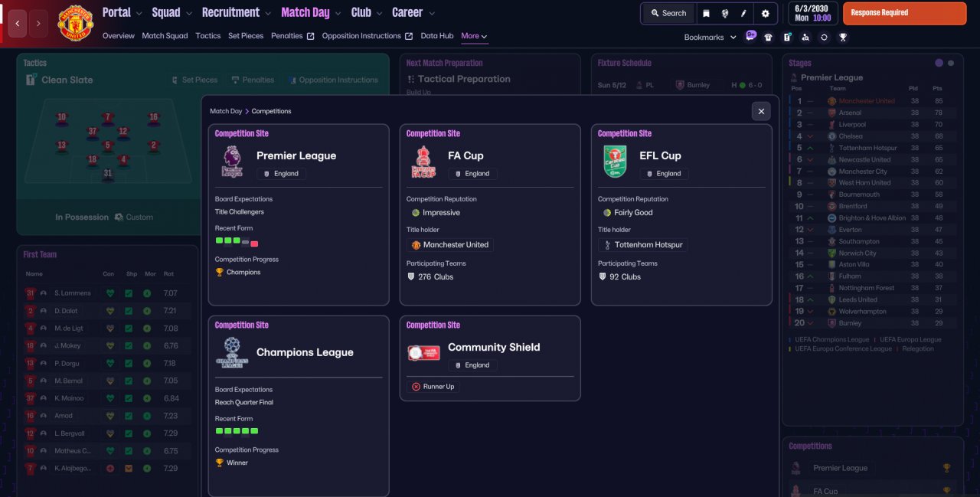Click the green check icon in S. Lammens row
This screenshot has height=497, width=980.
pyautogui.click(x=129, y=293)
